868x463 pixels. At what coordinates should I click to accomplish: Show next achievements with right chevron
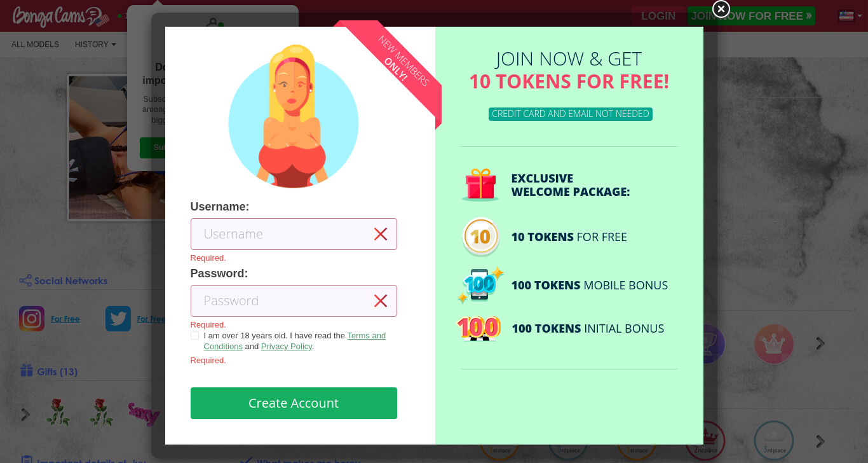pyautogui.click(x=820, y=343)
